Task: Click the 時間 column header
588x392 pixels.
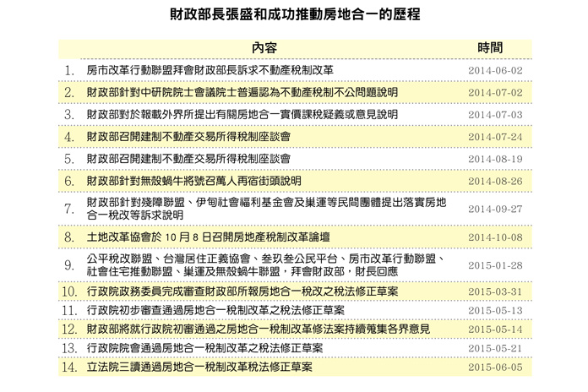Action: point(490,46)
